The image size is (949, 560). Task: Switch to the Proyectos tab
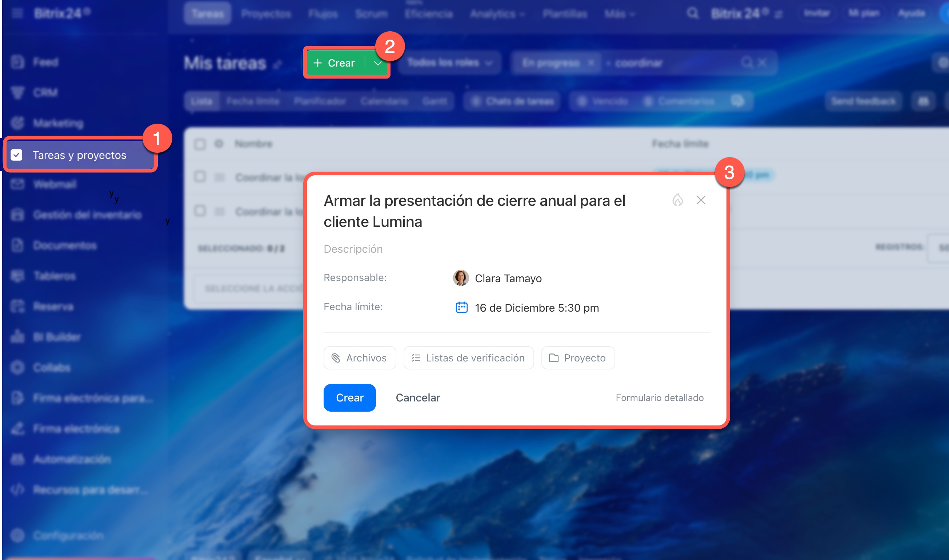point(266,14)
